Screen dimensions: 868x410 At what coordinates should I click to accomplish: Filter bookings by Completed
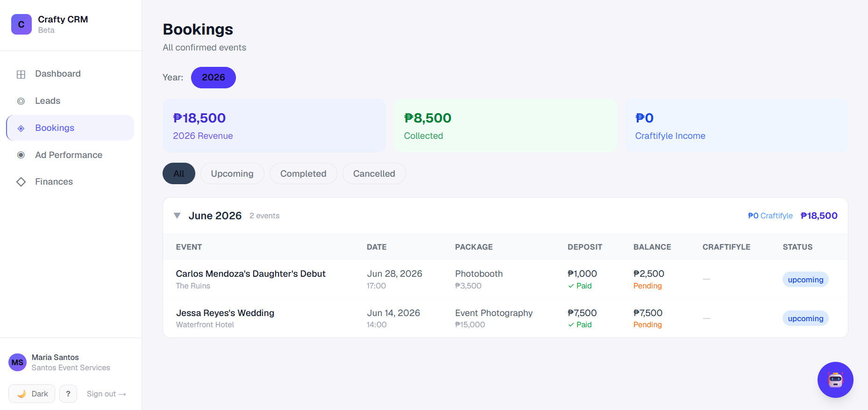[x=303, y=173]
